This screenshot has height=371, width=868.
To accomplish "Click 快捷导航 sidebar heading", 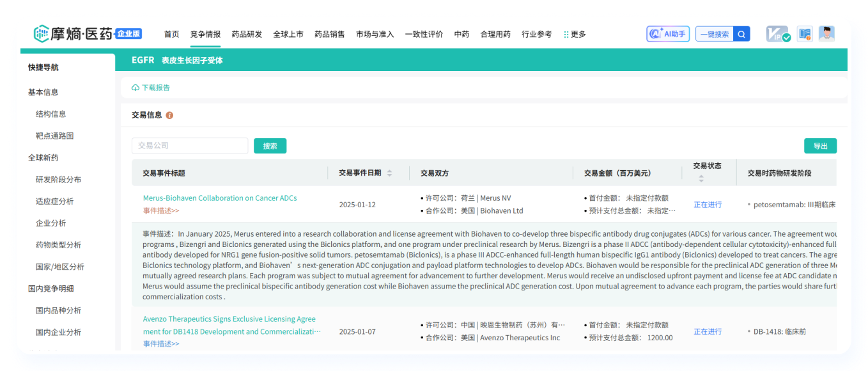I will coord(43,67).
